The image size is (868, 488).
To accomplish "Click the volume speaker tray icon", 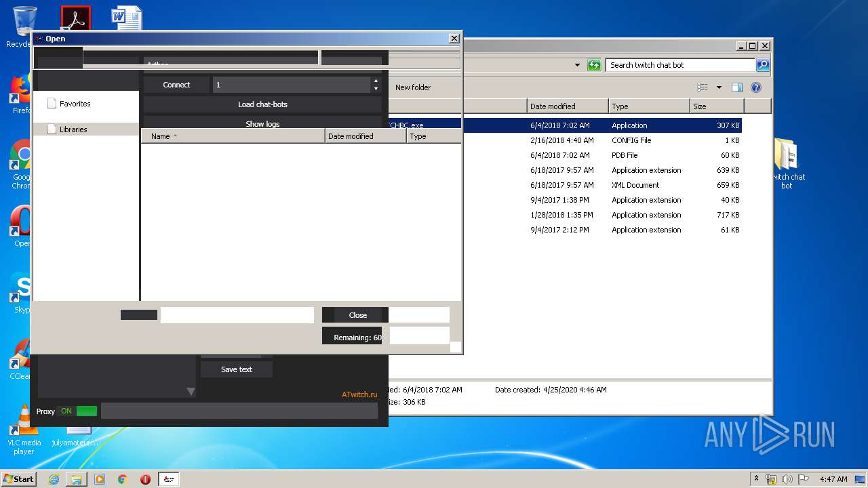I will 787,479.
